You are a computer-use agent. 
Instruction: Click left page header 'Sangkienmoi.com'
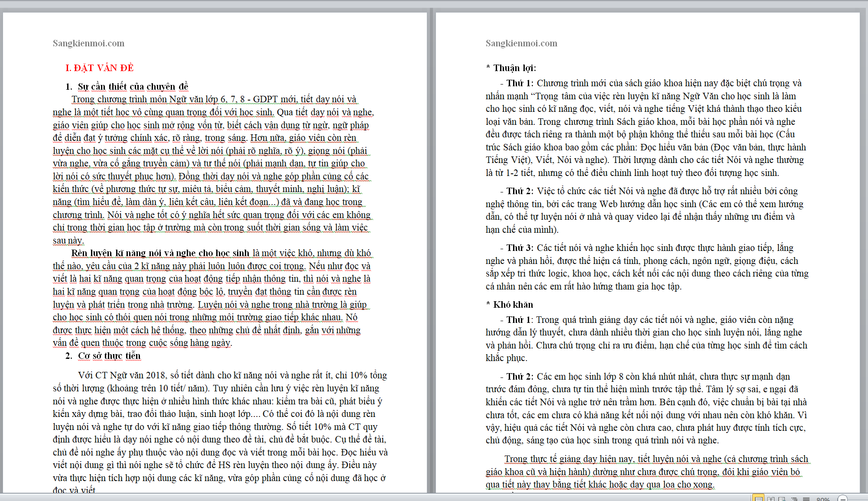[x=88, y=43]
